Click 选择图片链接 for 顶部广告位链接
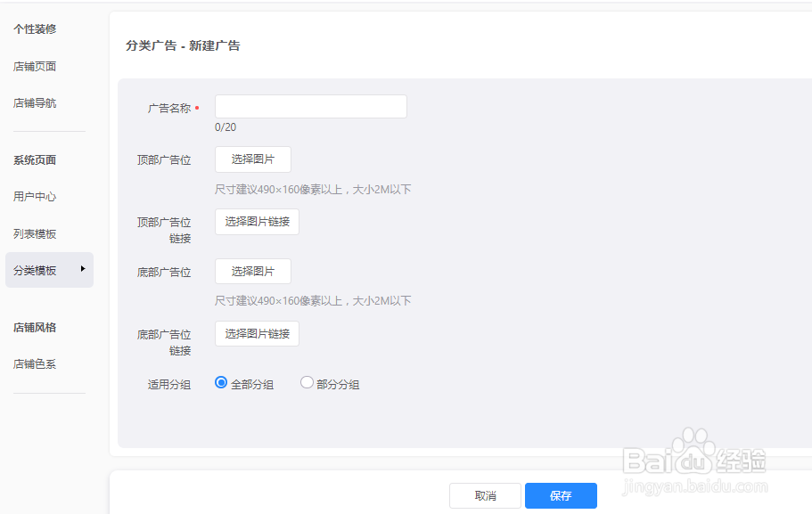 [257, 222]
